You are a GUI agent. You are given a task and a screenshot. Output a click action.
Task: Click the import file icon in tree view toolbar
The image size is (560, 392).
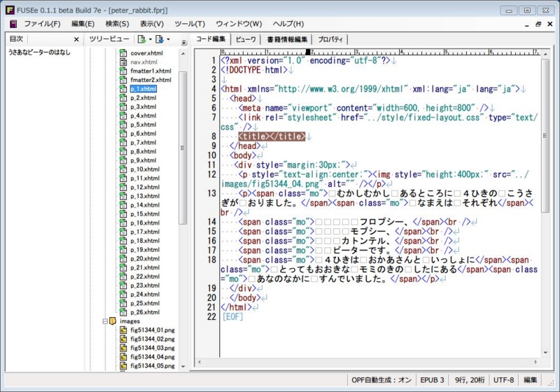point(160,39)
